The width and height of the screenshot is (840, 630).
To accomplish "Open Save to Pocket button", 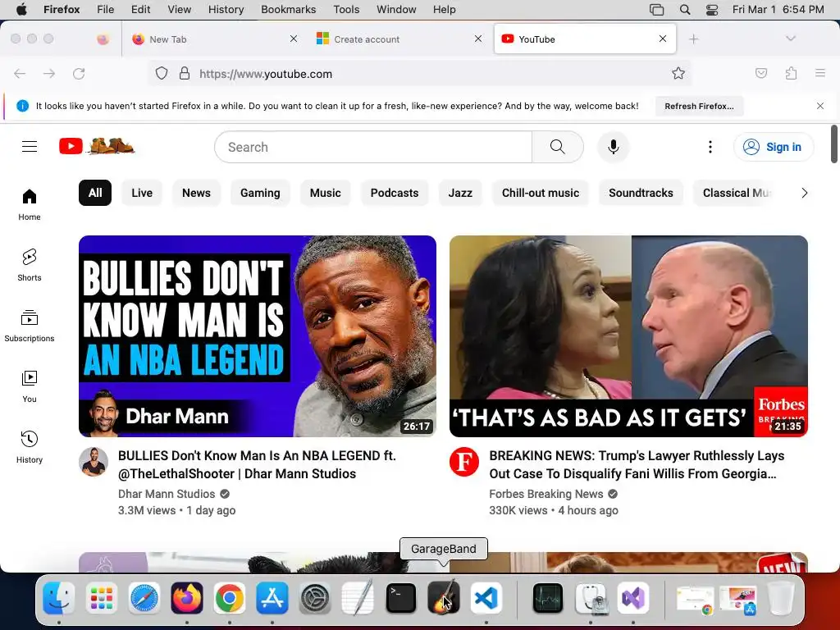I will [x=761, y=73].
